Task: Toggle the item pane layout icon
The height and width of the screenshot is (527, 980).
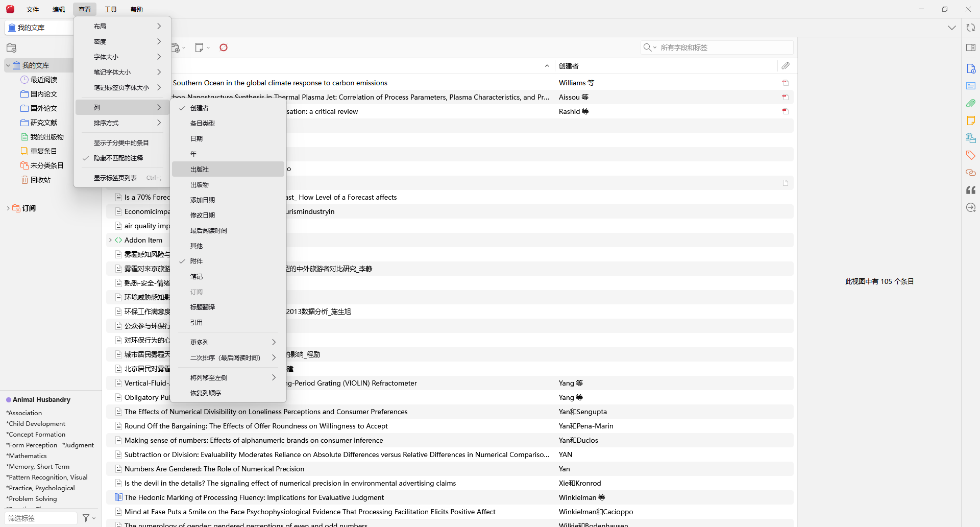Action: [x=971, y=47]
